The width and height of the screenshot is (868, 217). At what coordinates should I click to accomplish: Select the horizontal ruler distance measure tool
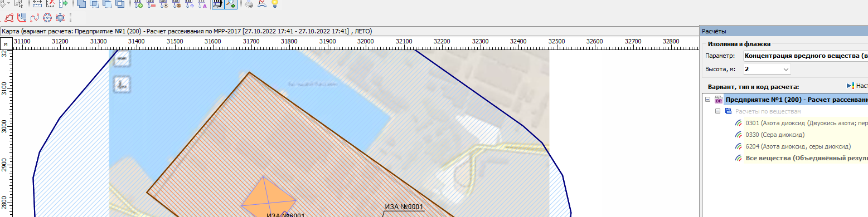(x=37, y=4)
